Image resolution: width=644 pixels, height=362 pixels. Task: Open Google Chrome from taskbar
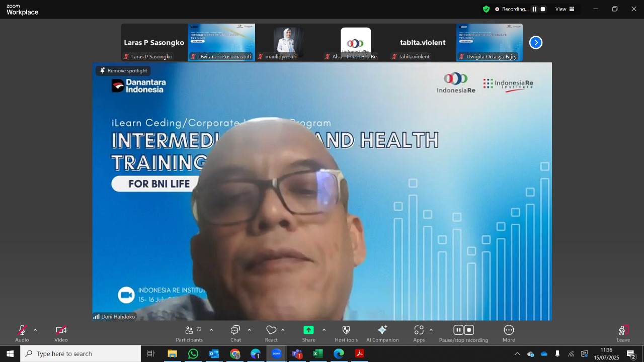coord(235,354)
